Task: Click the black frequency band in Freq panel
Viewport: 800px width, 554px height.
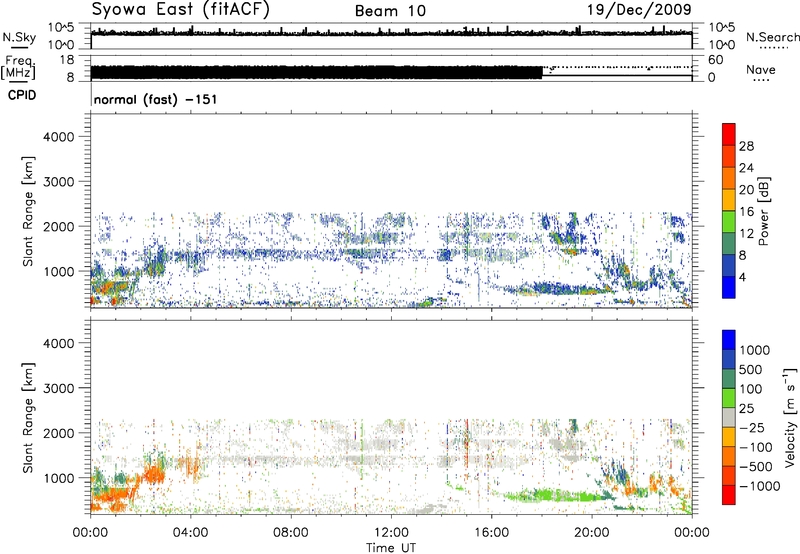Action: 316,72
